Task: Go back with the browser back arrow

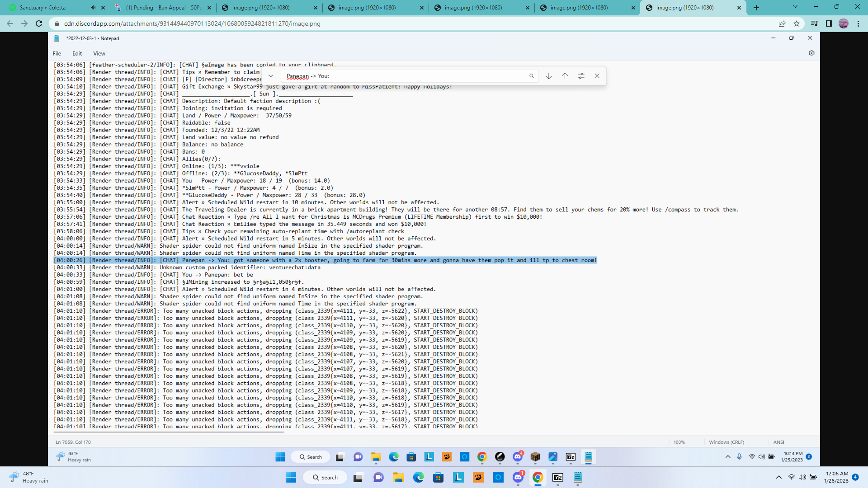Action: click(x=10, y=23)
